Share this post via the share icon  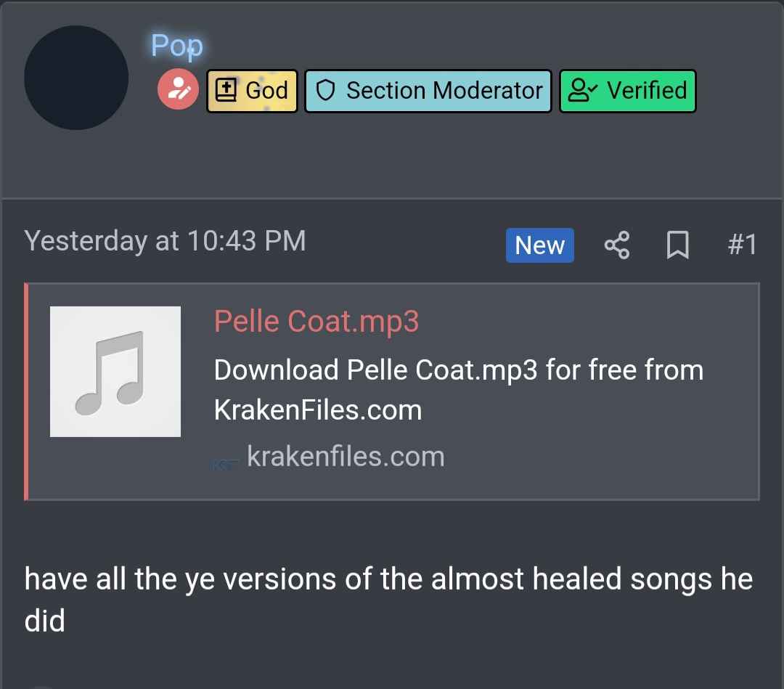617,245
